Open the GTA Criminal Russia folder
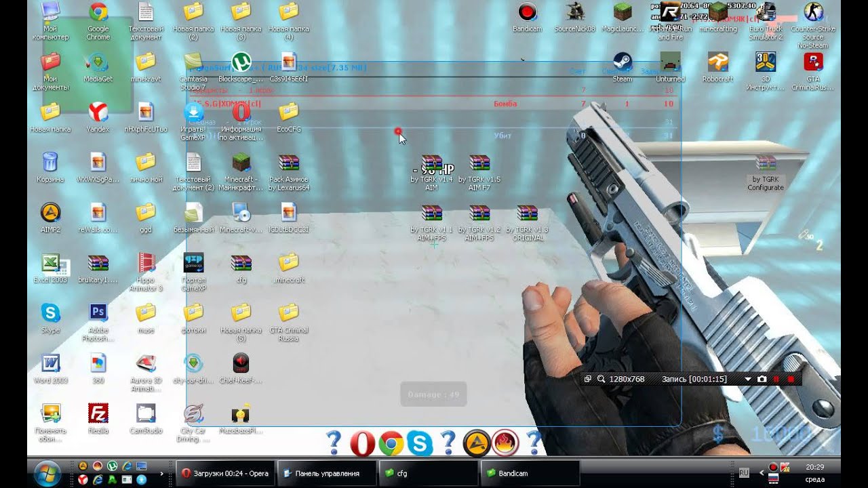 coord(289,312)
